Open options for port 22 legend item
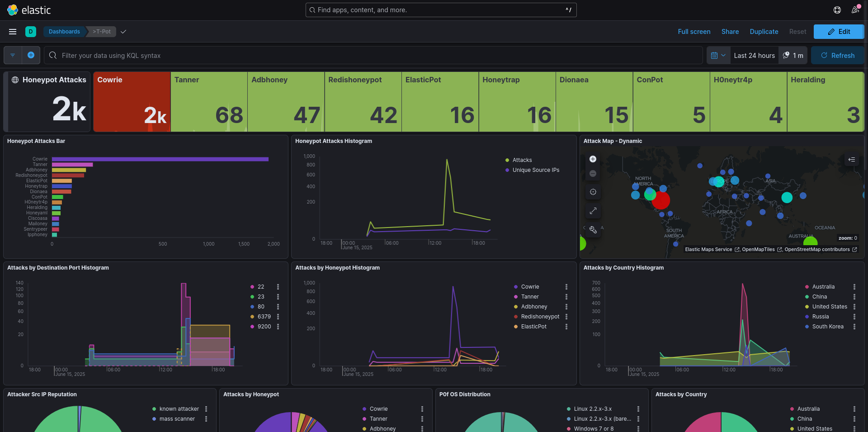The width and height of the screenshot is (868, 432). click(x=278, y=287)
